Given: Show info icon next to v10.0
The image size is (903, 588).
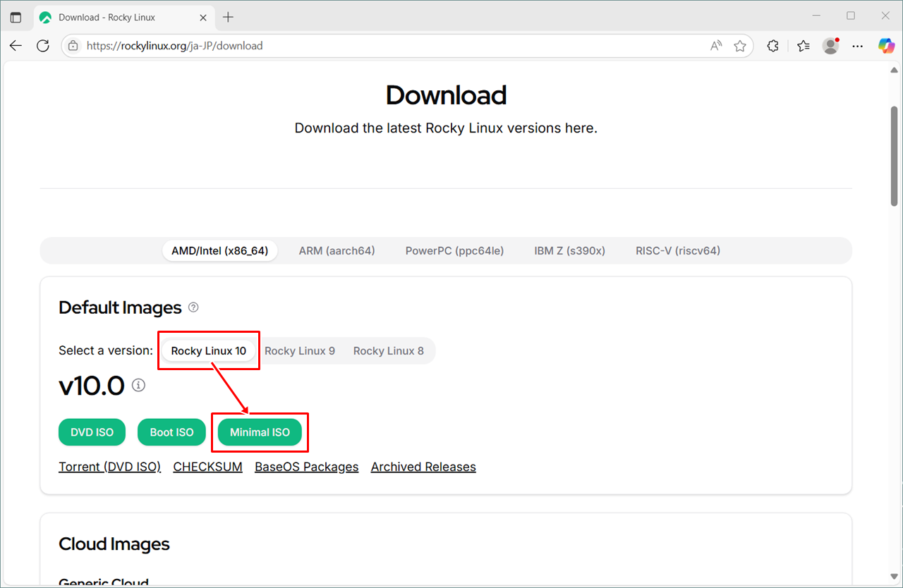Looking at the screenshot, I should tap(139, 386).
